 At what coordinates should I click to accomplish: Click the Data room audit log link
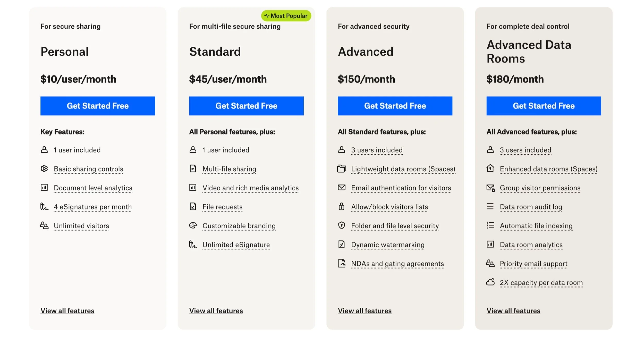click(531, 207)
